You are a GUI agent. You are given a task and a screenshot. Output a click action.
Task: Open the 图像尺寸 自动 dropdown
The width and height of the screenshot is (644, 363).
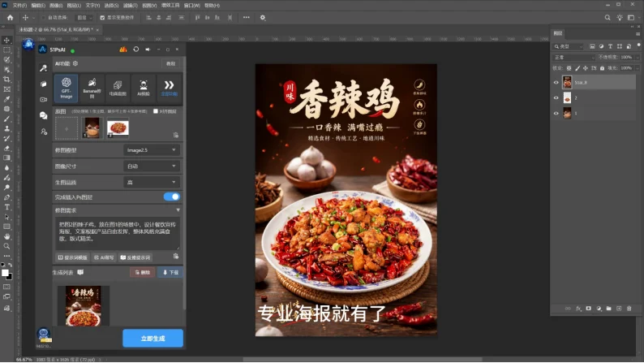pyautogui.click(x=152, y=166)
